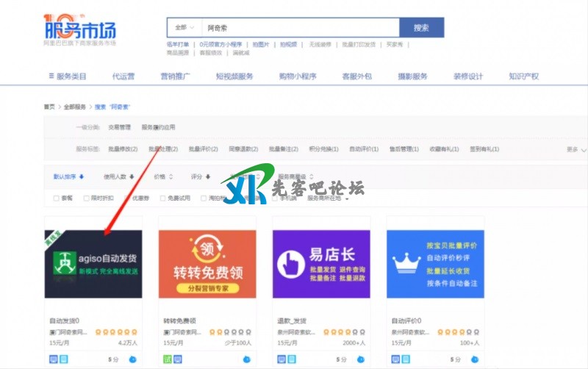Select the 批量备注(2) tag
Screen dimensions: 588x369
tap(284, 149)
